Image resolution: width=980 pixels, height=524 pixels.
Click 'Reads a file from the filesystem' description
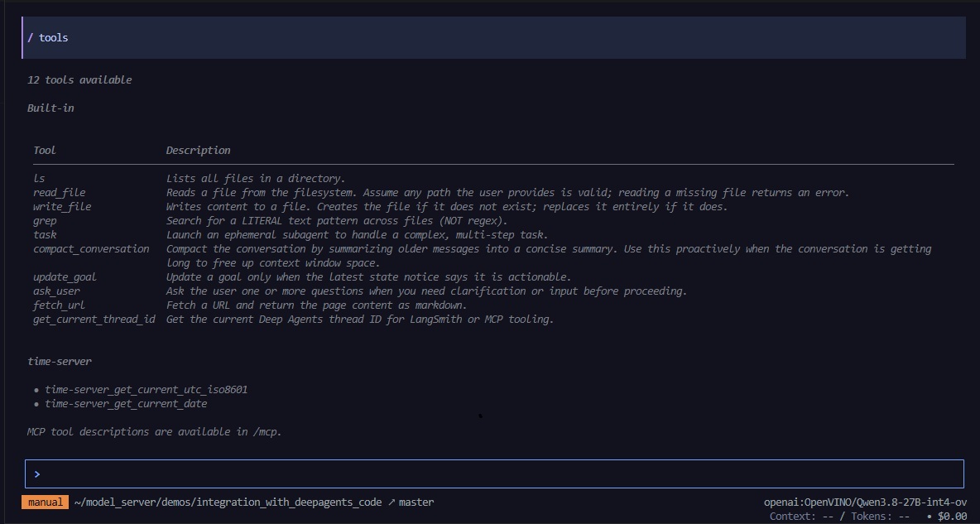507,193
